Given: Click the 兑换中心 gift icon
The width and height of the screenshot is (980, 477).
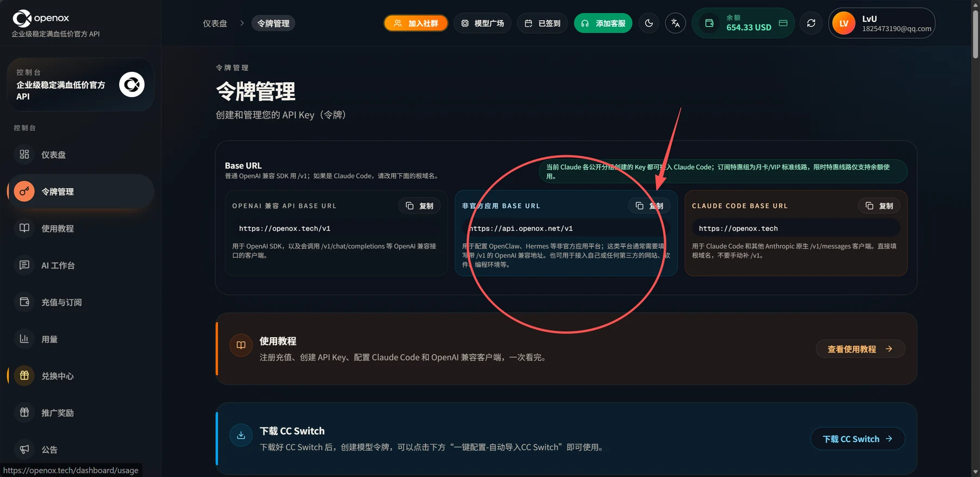Looking at the screenshot, I should (24, 376).
